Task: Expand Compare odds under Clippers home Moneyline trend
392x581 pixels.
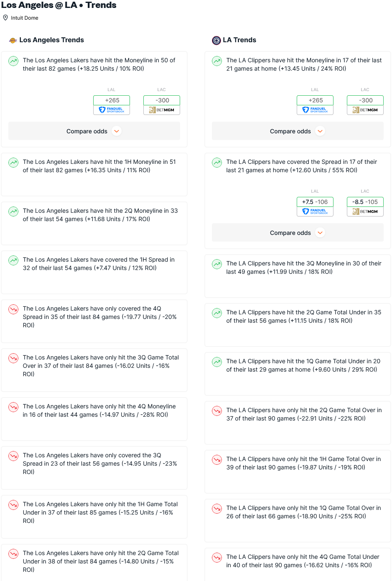Action: pos(298,131)
